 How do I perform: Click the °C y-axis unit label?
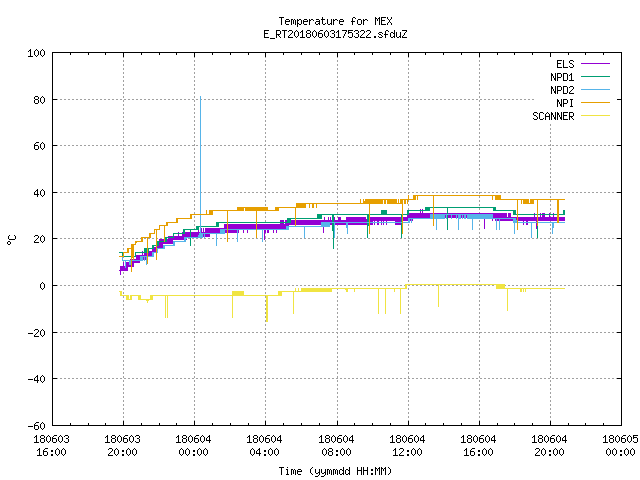pyautogui.click(x=12, y=240)
